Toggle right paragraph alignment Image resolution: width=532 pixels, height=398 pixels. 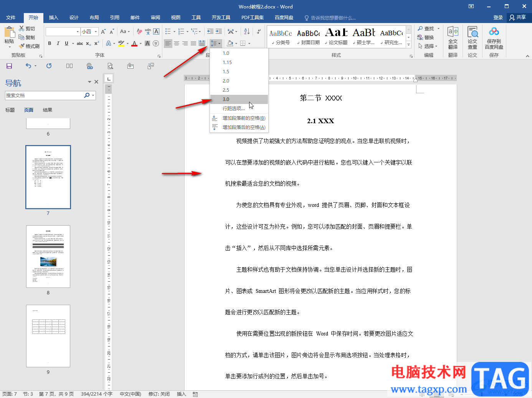click(x=185, y=43)
